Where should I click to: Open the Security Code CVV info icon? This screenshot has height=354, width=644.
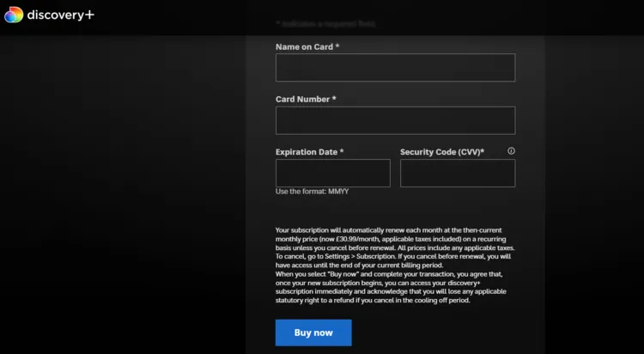point(511,151)
